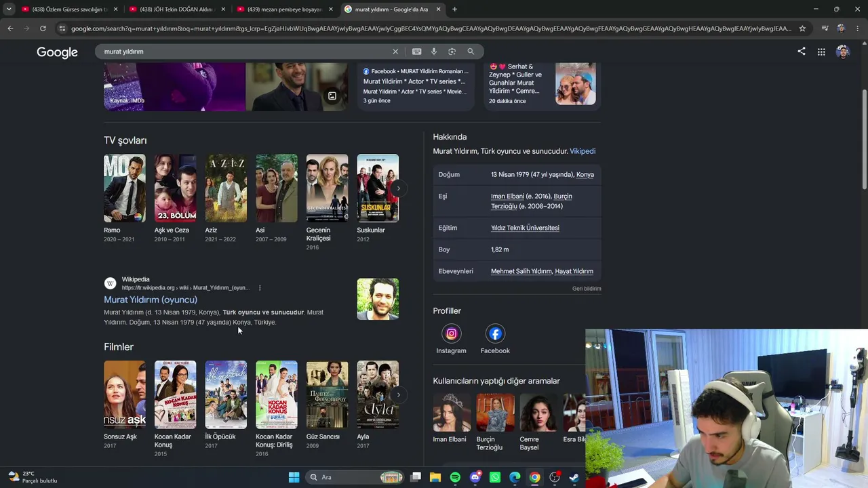Viewport: 868px width, 488px height.
Task: Open WhatsApp from the taskbar
Action: (x=495, y=477)
